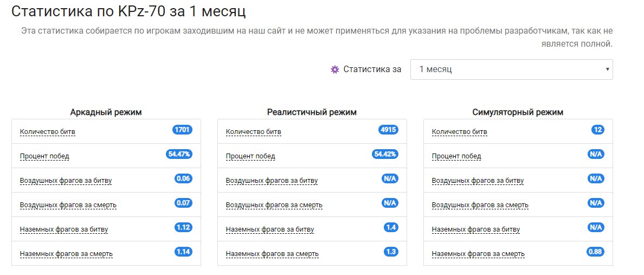Click Количество битв in Реалистичный режим

click(x=254, y=132)
